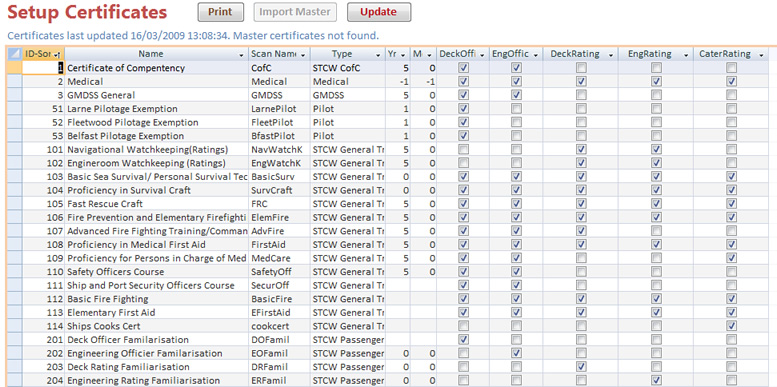Viewport: 777px width, 387px height.
Task: Open the EngOffic column dropdown arrow
Action: (536, 55)
